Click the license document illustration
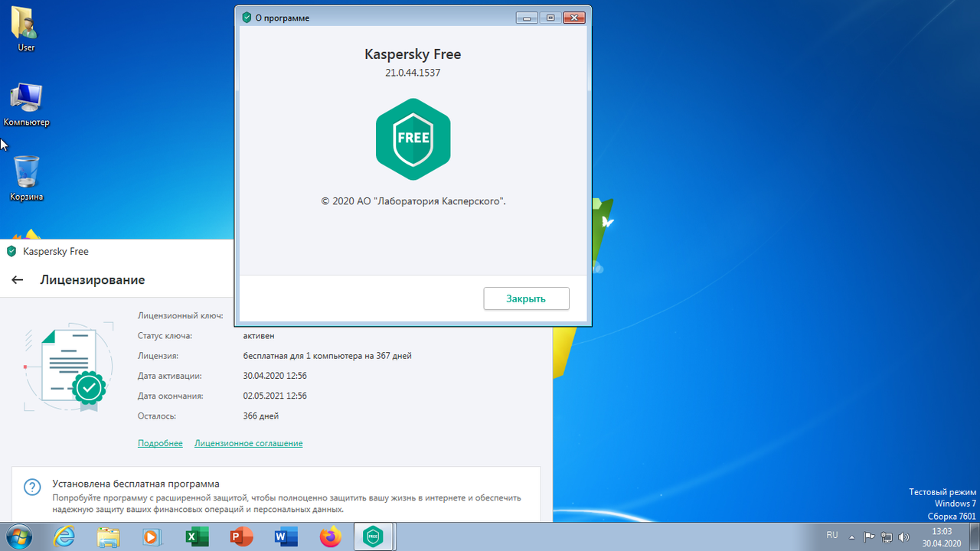The image size is (980, 551). pyautogui.click(x=67, y=368)
